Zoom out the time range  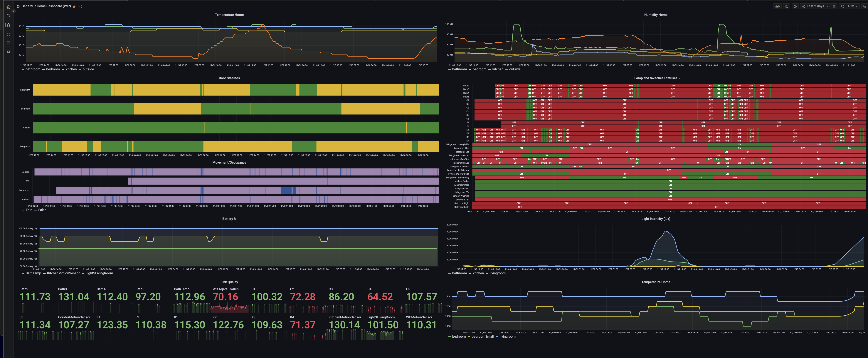click(834, 6)
